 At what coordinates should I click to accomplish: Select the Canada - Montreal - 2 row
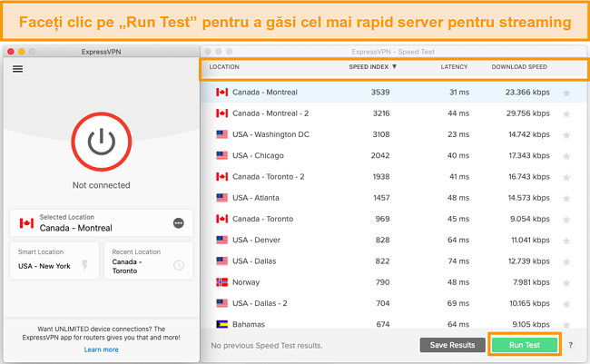pyautogui.click(x=394, y=113)
